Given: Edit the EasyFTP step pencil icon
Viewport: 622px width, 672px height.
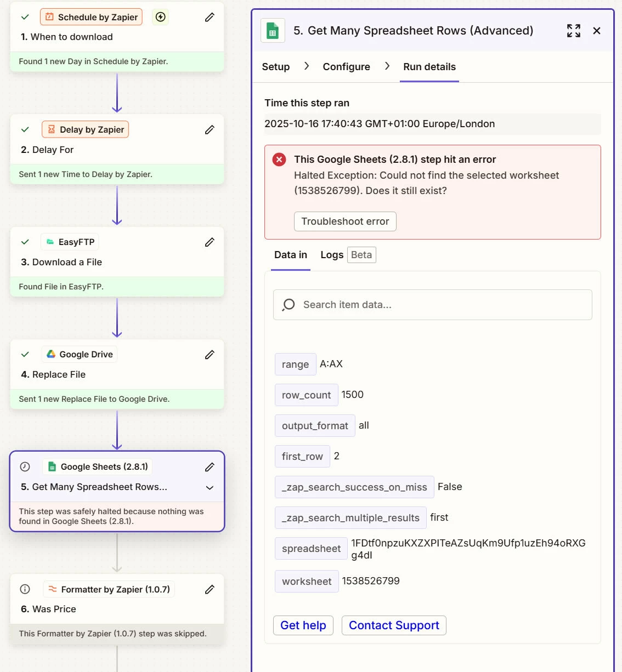Looking at the screenshot, I should 210,242.
